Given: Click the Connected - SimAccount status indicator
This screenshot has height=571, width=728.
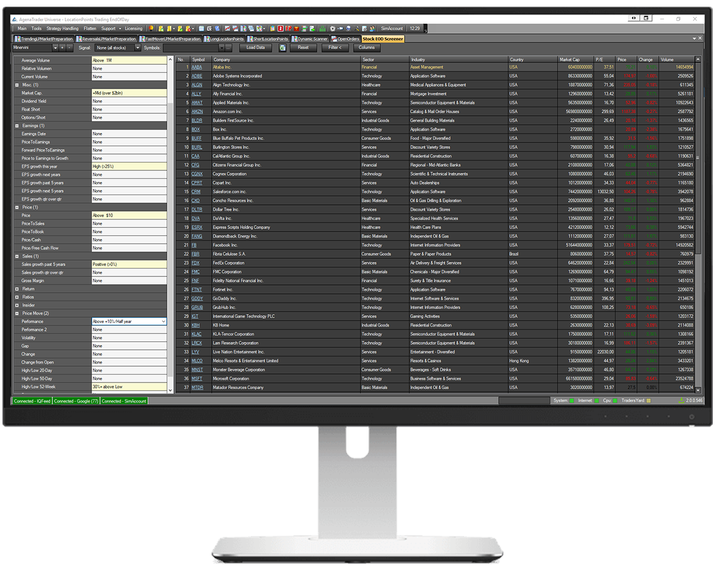Looking at the screenshot, I should [124, 401].
